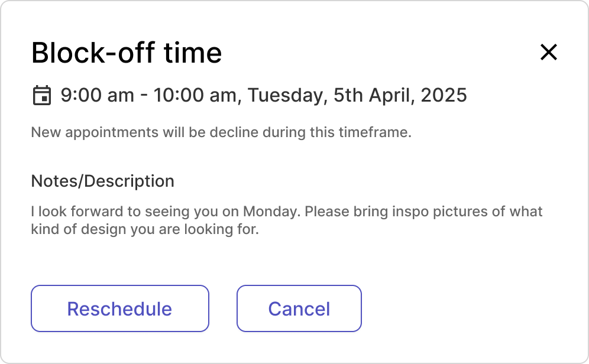Click the 2025 year in the date line
589x364 pixels.
pyautogui.click(x=444, y=95)
